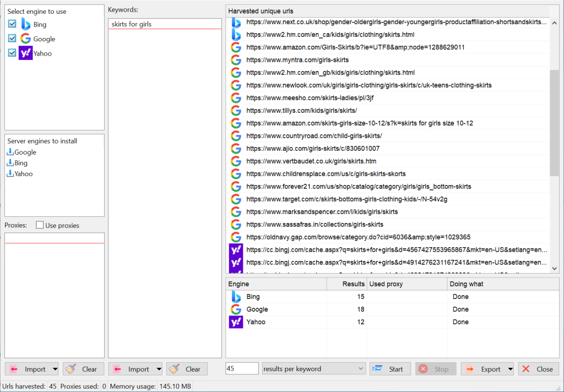Click the Google logo in engine results table
Viewport: 564px width, 392px height.
tap(236, 309)
